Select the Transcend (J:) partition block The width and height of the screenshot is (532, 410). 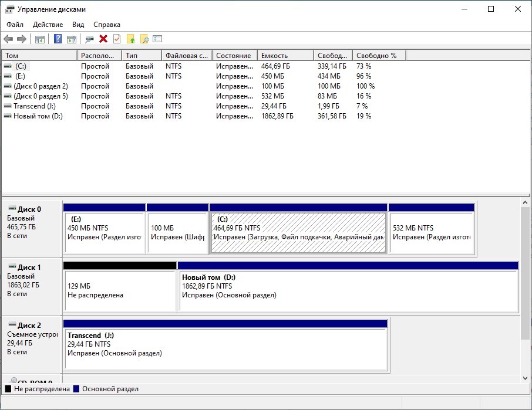[x=225, y=345]
